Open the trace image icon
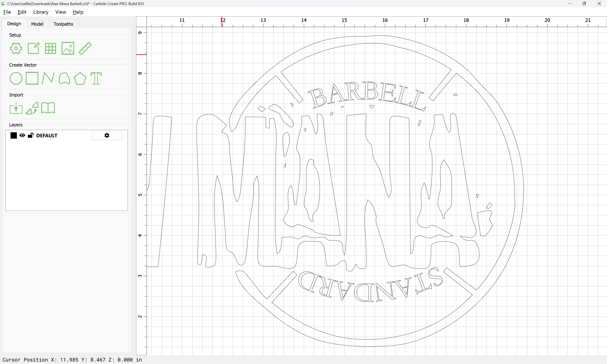 pos(32,108)
